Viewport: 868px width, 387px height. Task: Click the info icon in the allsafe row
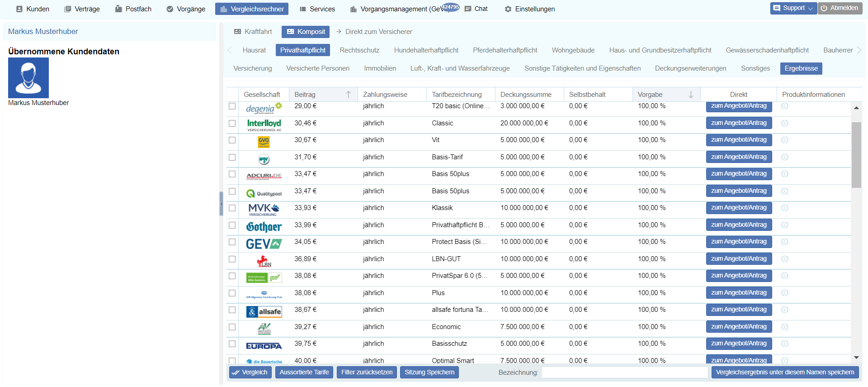(785, 310)
